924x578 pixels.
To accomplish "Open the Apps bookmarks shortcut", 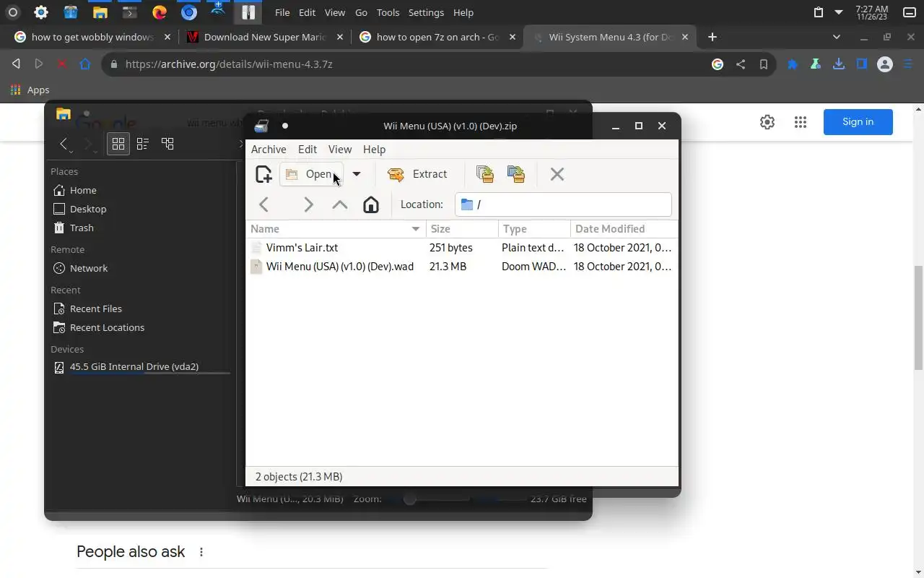I will point(30,90).
